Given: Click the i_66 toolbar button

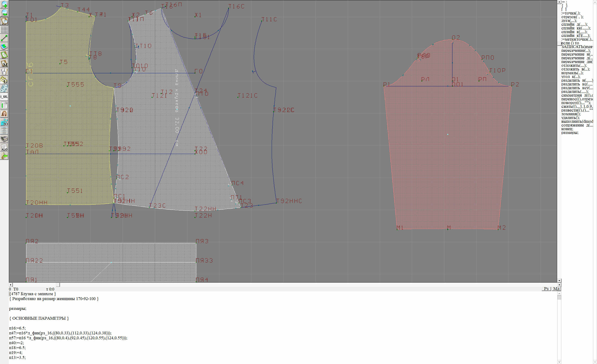Looking at the screenshot, I should coord(4,97).
